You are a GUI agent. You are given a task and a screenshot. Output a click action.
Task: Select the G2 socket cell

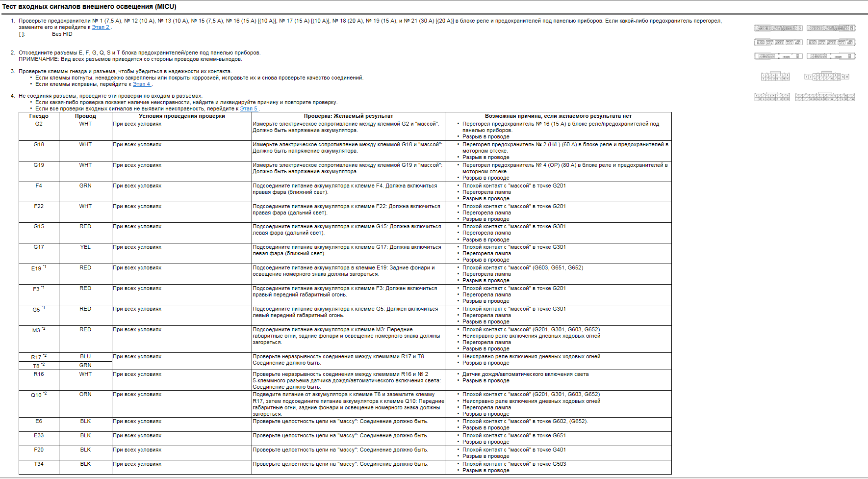[39, 130]
